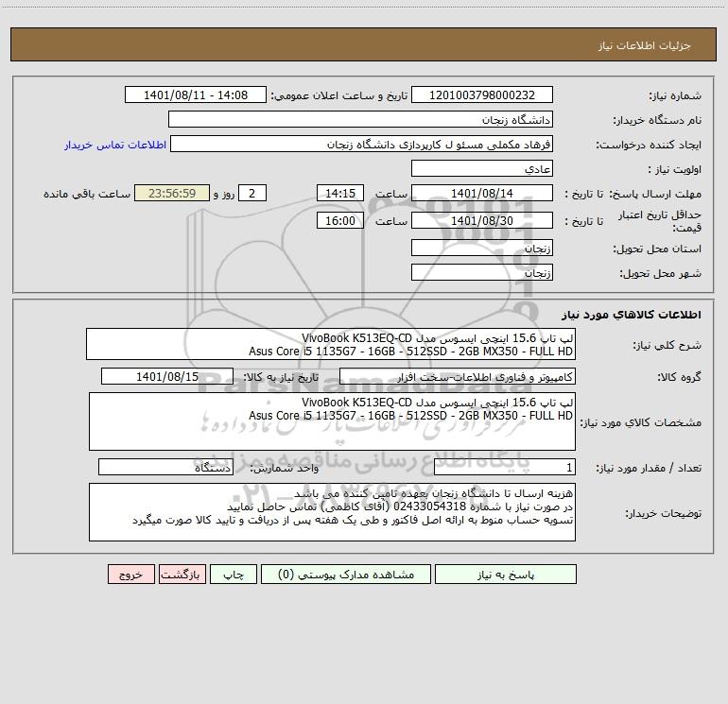Click the announcement date field 1401/08/11 - 14:08
The height and width of the screenshot is (704, 728).
196,94
